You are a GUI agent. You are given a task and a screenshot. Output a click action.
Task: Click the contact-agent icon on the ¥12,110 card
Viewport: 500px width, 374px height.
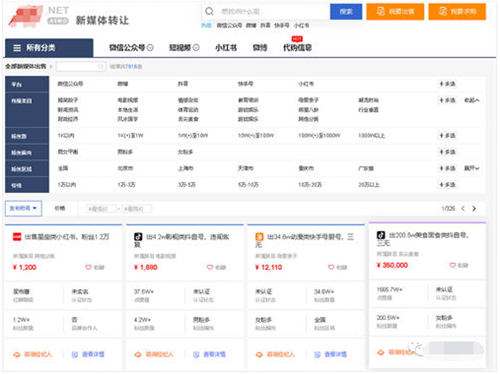(259, 354)
